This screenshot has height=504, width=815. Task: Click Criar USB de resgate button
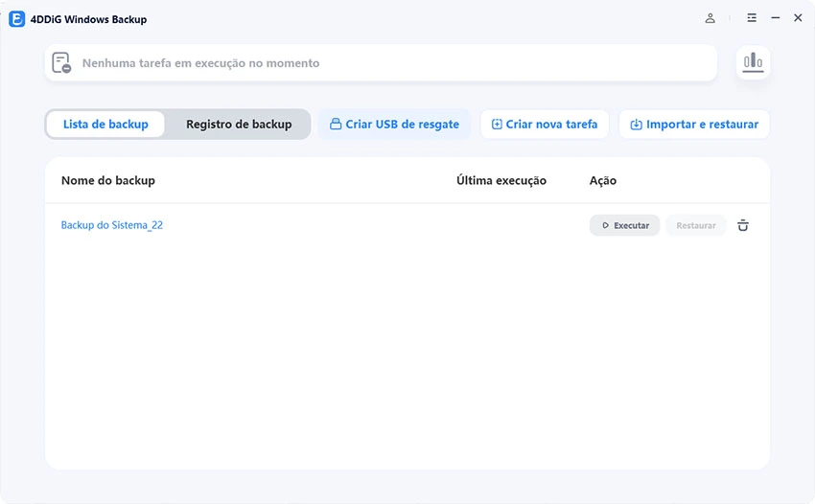click(394, 125)
